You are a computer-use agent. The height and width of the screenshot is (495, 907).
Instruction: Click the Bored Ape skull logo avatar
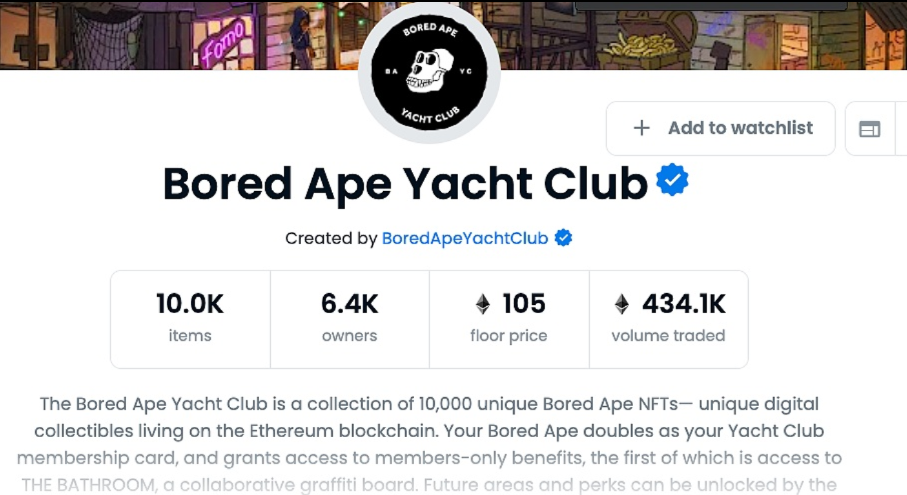[429, 72]
